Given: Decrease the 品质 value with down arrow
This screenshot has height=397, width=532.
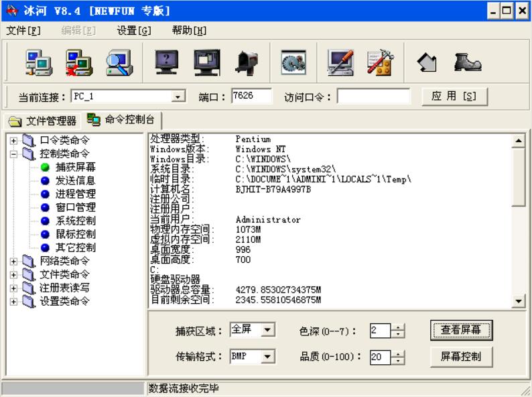Looking at the screenshot, I should click(398, 361).
